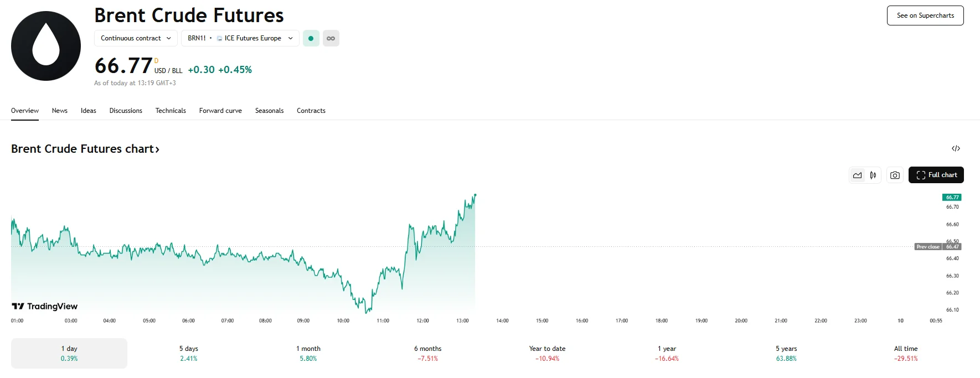Open the Brent Crude Futures chart link
This screenshot has height=378, width=980.
85,149
